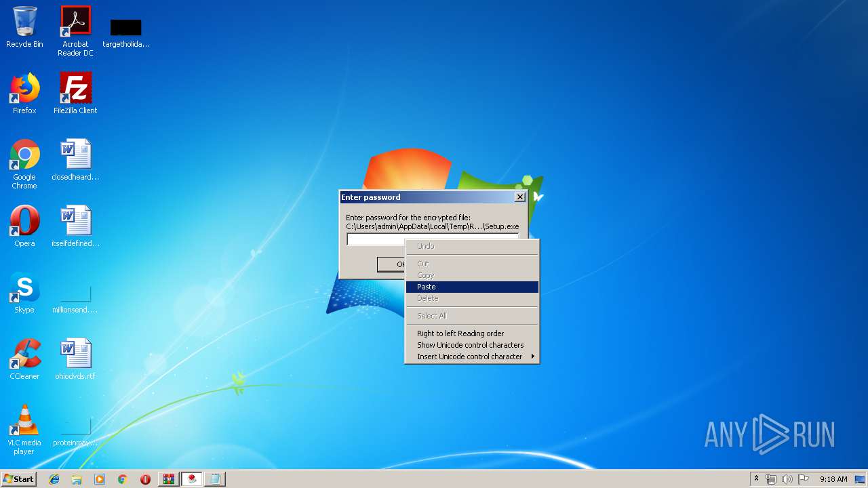
Task: Select the Opera desktop shortcut
Action: coord(24,226)
